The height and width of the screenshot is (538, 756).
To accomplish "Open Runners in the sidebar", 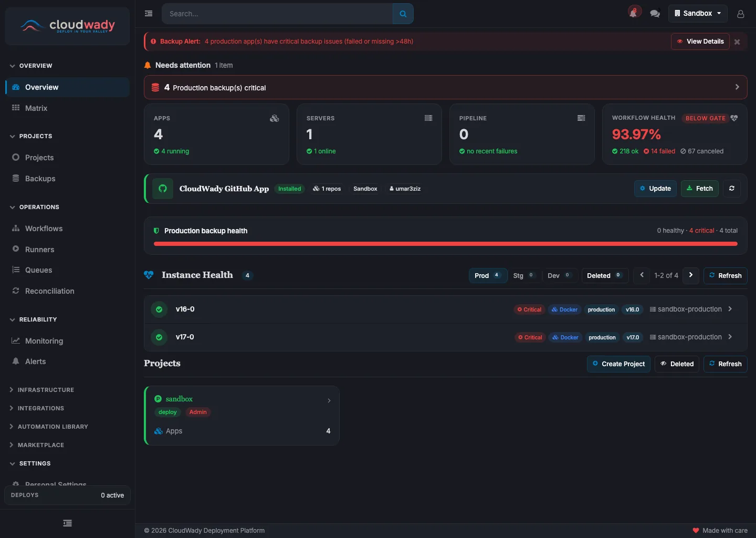I will 67,250.
